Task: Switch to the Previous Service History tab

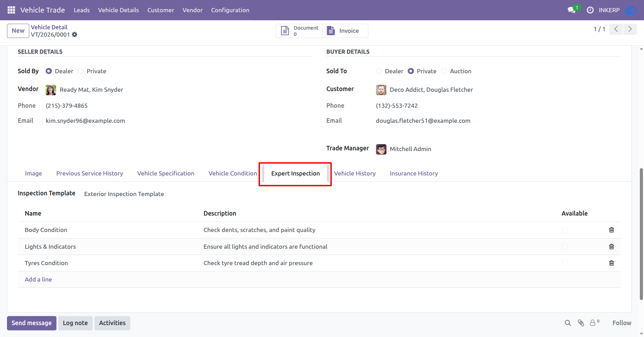Action: pos(90,173)
